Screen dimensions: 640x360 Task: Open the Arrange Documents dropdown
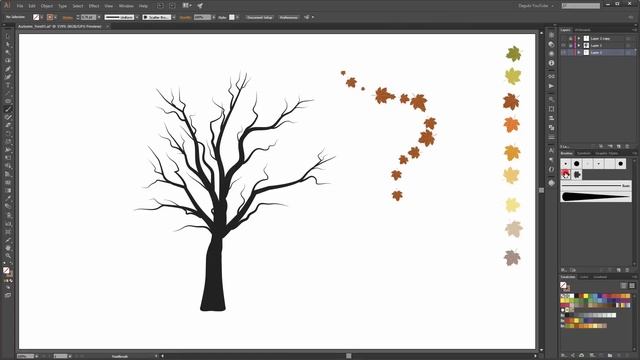(x=187, y=6)
